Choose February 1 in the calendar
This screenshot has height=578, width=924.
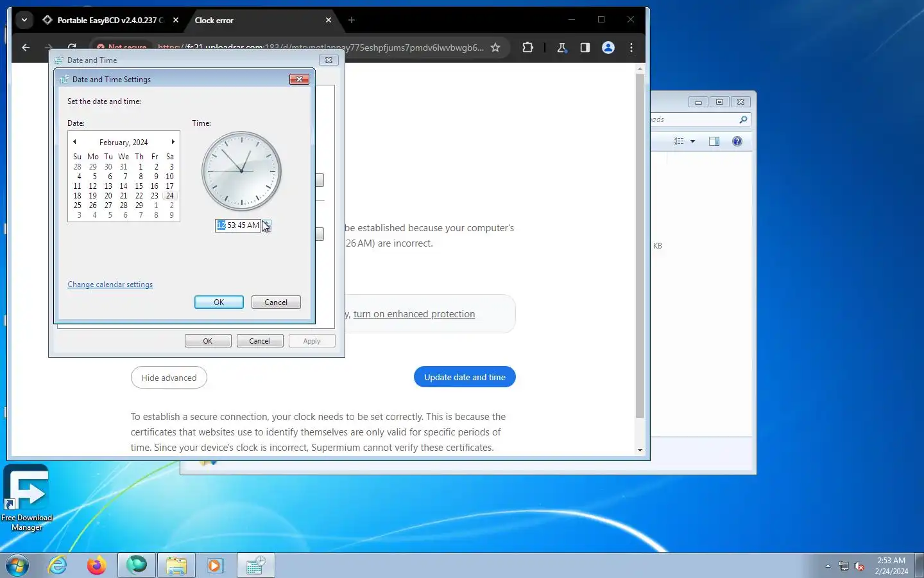(x=140, y=167)
